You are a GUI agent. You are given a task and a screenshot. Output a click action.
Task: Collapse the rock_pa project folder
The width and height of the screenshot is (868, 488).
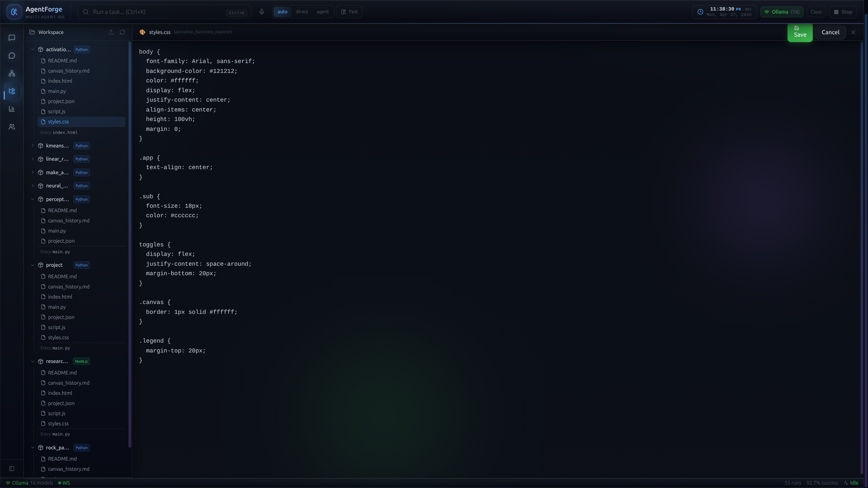point(33,448)
